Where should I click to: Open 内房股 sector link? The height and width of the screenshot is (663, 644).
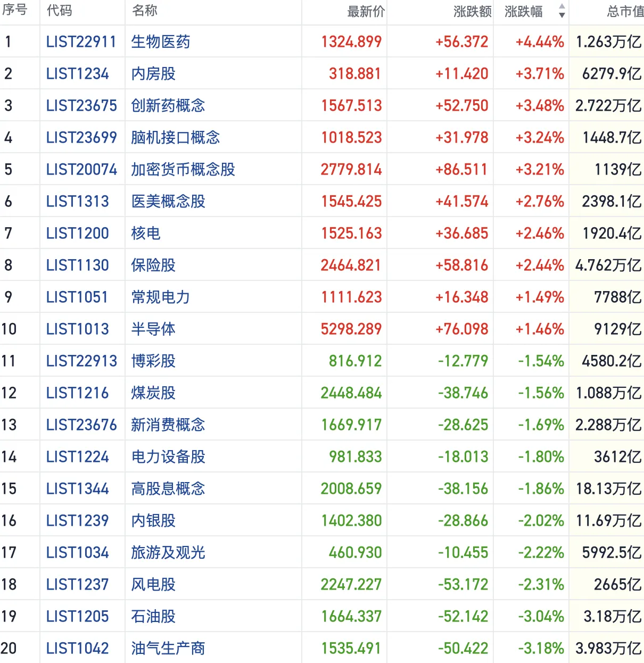[153, 73]
